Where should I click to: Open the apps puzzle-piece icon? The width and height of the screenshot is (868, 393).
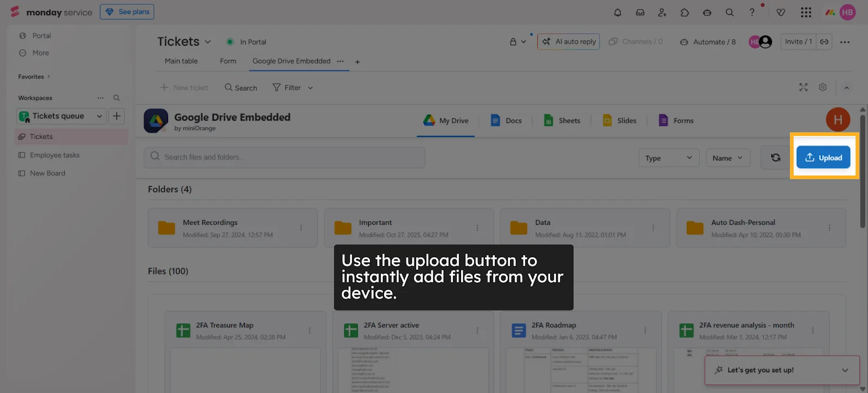click(685, 12)
